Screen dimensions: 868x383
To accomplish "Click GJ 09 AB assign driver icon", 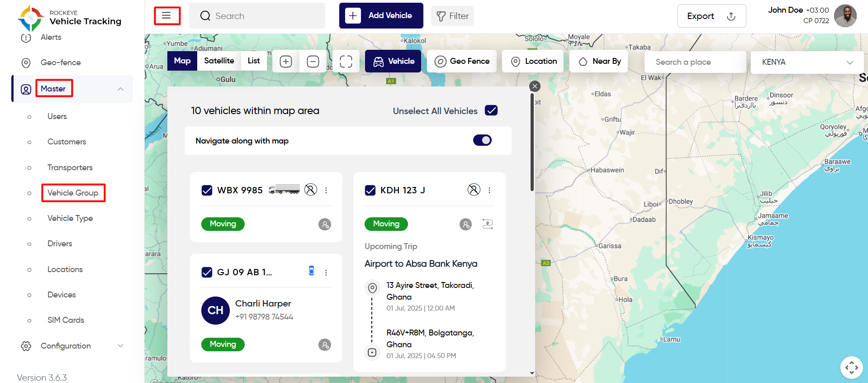I will point(325,345).
